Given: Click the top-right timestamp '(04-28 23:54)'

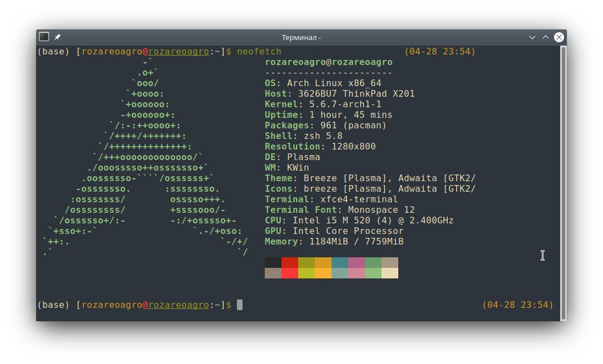Looking at the screenshot, I should (440, 52).
